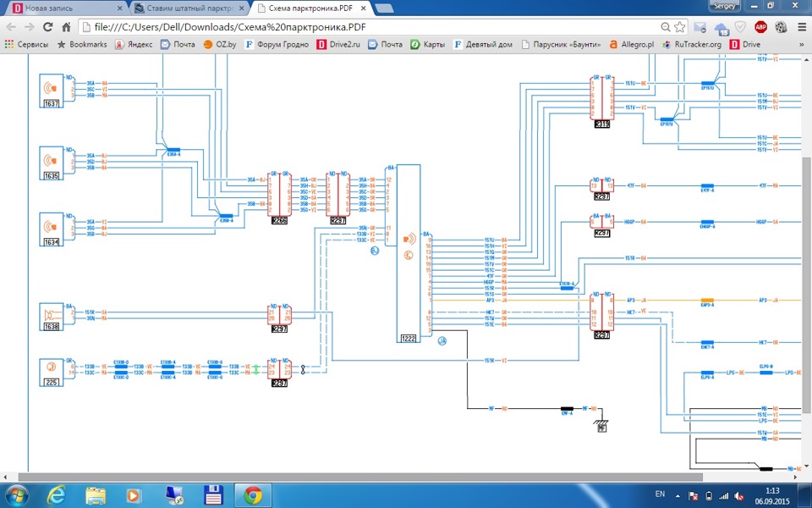Click the horizontal scrollbar left arrow
812x508 pixels.
click(x=5, y=477)
